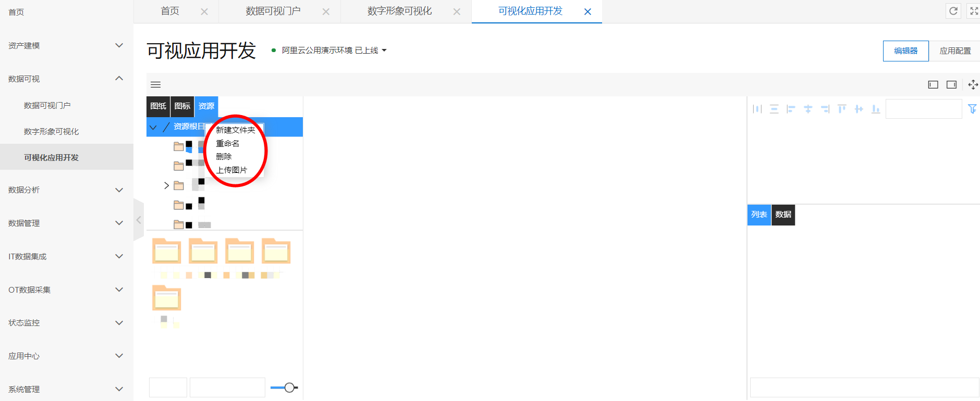This screenshot has width=980, height=401.
Task: Click align bottom edges icon
Action: (876, 109)
